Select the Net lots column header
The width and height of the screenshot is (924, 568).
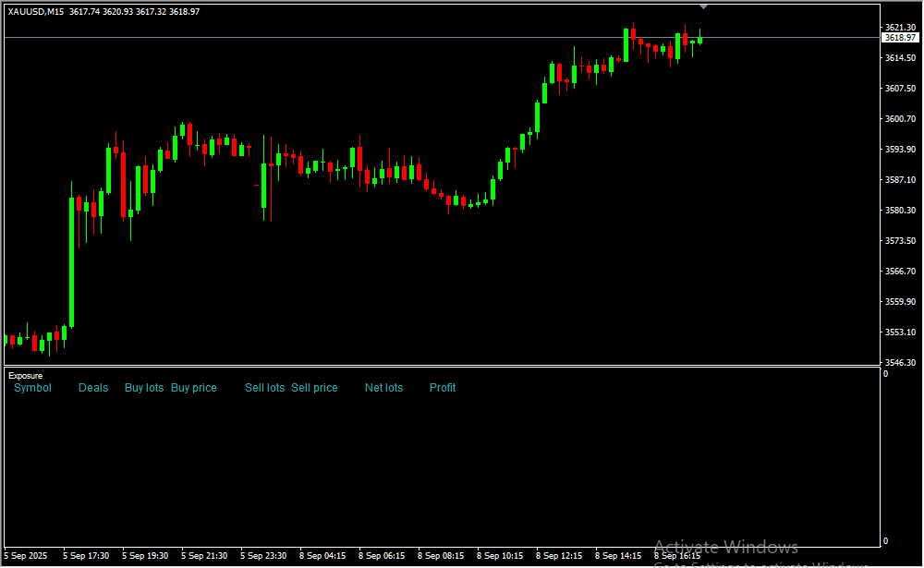pyautogui.click(x=383, y=388)
